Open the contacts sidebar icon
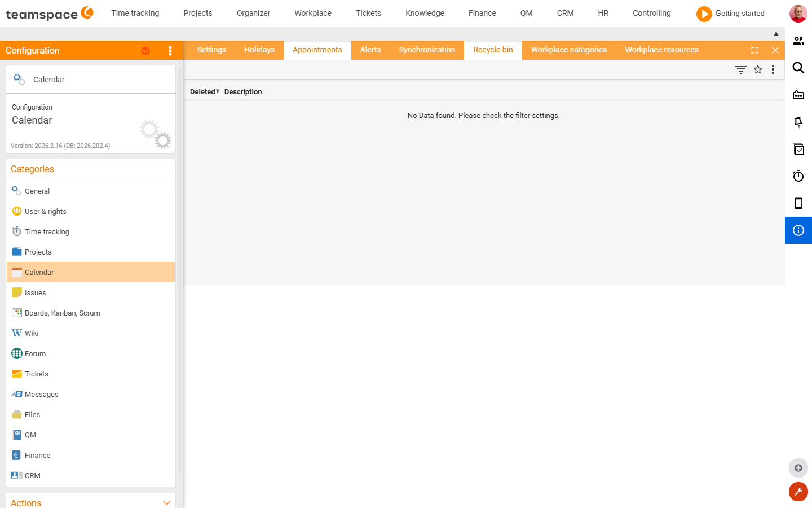The image size is (812, 508). 798,41
